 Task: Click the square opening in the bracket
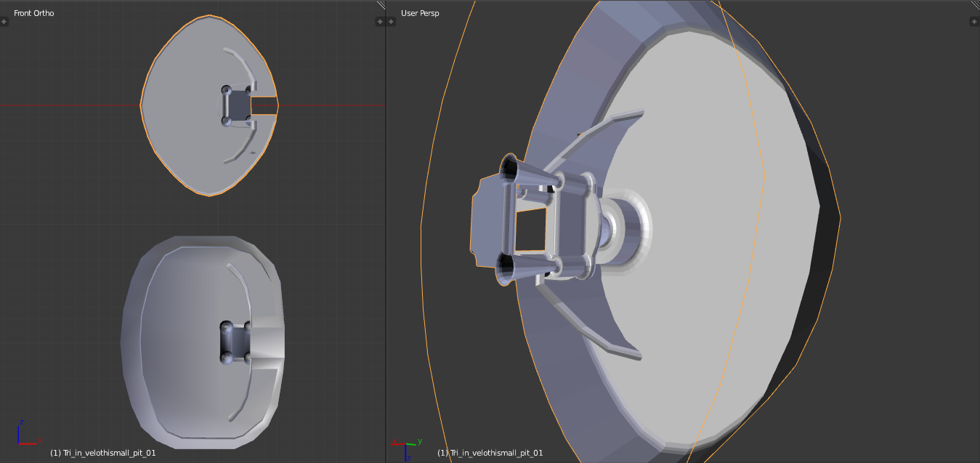pos(531,229)
